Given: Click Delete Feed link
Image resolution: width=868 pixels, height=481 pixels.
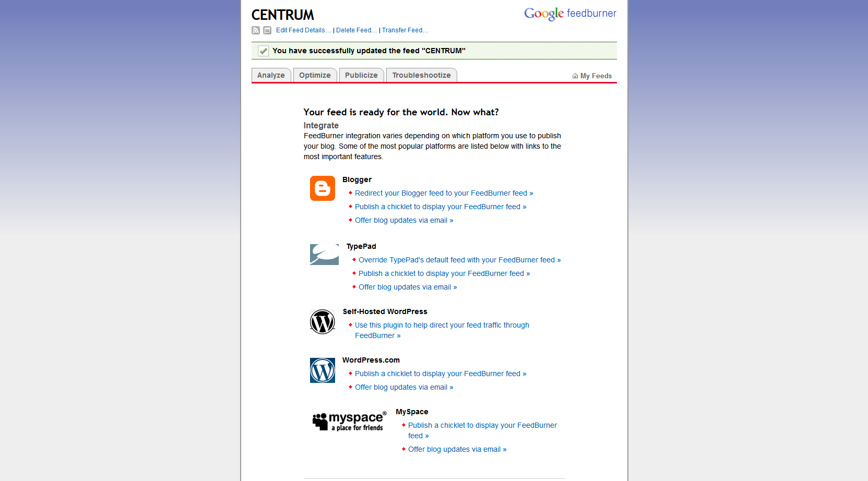Looking at the screenshot, I should [x=356, y=30].
